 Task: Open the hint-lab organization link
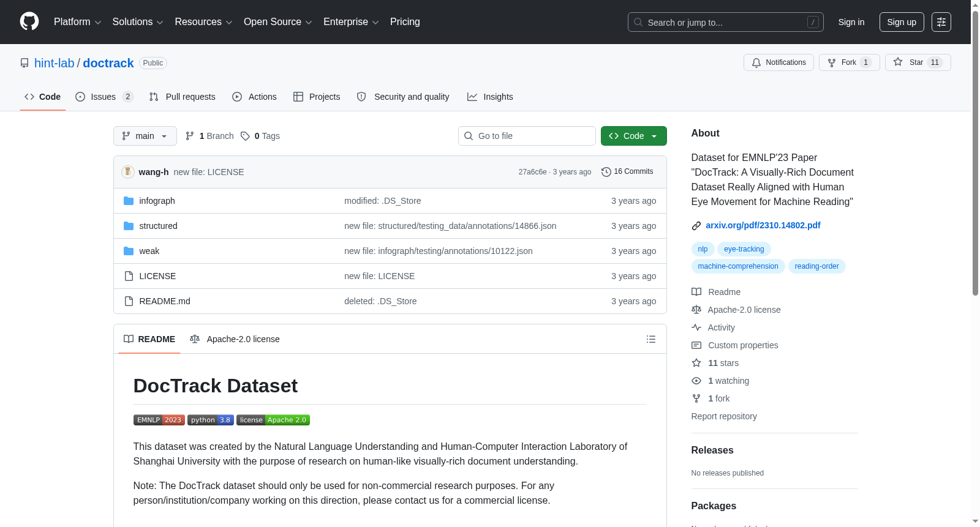click(55, 63)
